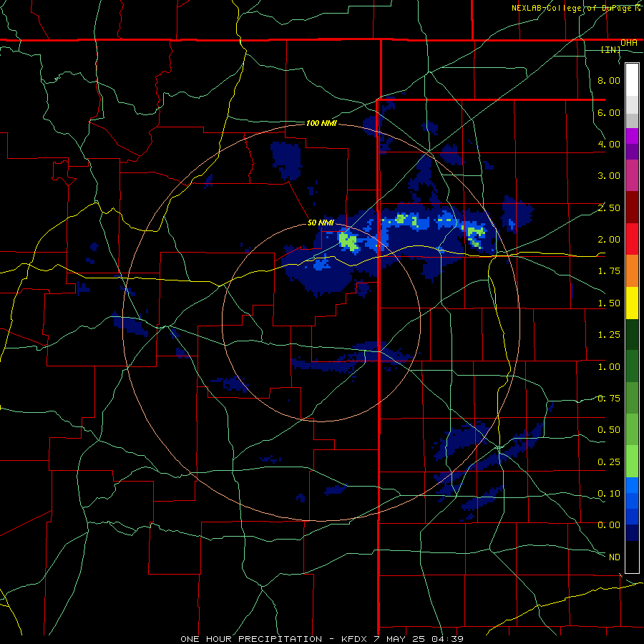Click the 8.00 legend value
The height and width of the screenshot is (644, 644).
point(609,80)
